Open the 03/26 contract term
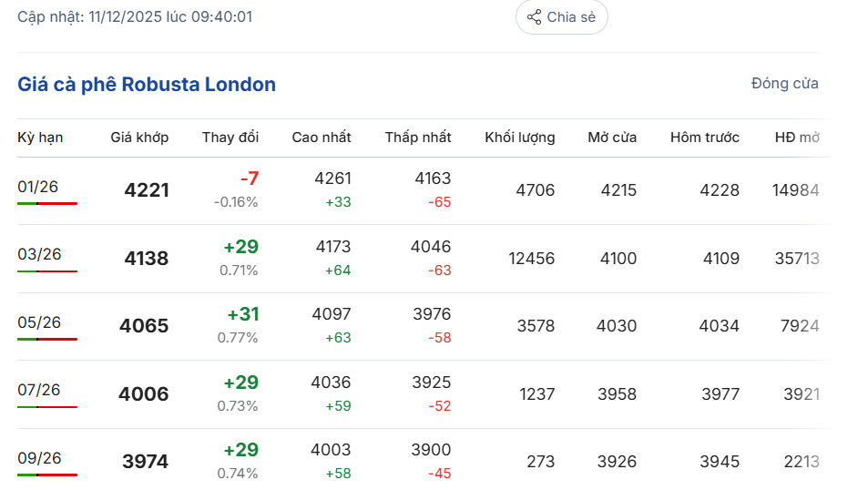 (39, 254)
